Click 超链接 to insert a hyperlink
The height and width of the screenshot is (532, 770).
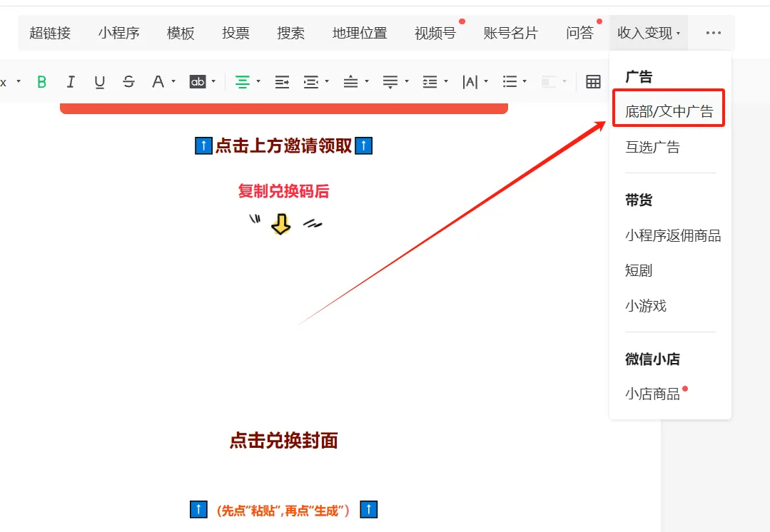click(50, 33)
